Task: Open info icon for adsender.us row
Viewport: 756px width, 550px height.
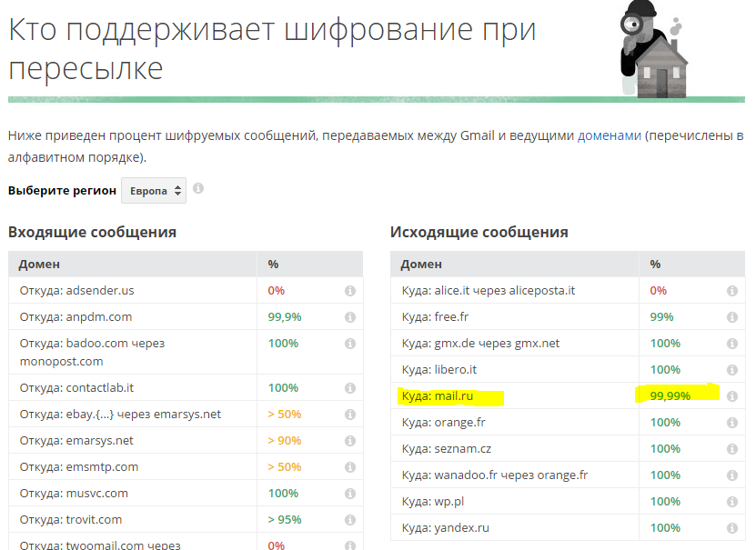Action: coord(350,291)
